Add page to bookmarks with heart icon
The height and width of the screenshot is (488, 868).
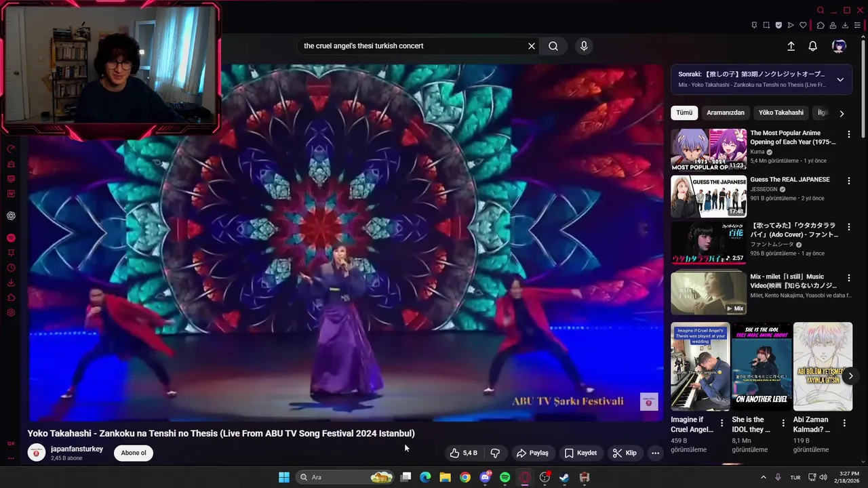click(x=803, y=25)
